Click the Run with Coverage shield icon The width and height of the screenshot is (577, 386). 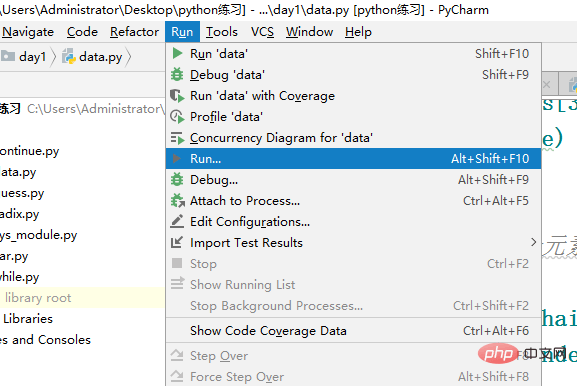pos(177,96)
